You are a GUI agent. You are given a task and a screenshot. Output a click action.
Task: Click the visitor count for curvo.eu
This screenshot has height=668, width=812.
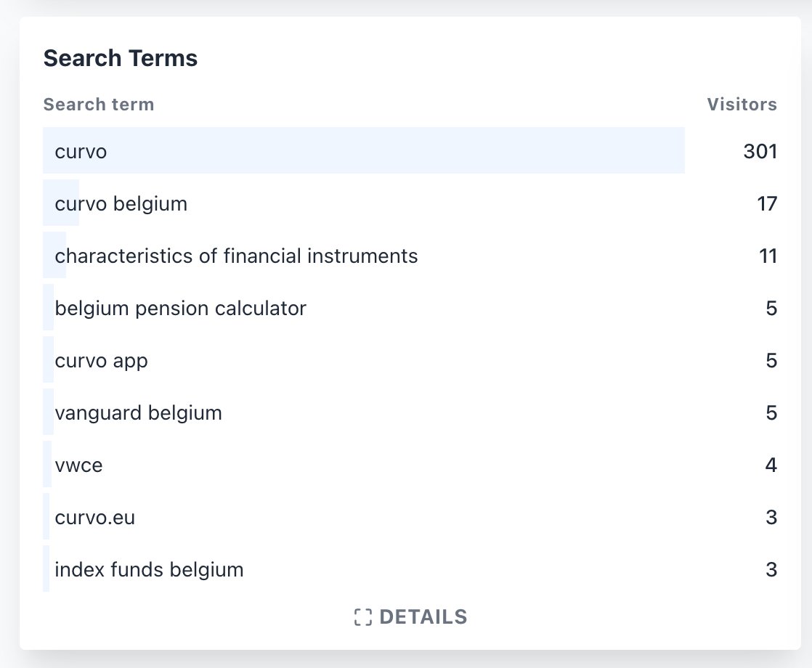point(771,518)
